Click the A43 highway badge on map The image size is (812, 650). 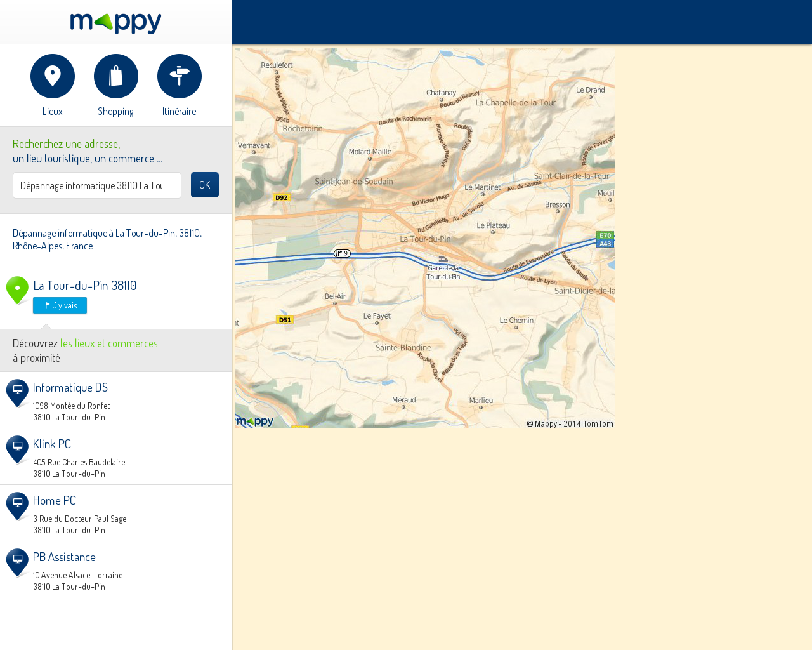[605, 244]
